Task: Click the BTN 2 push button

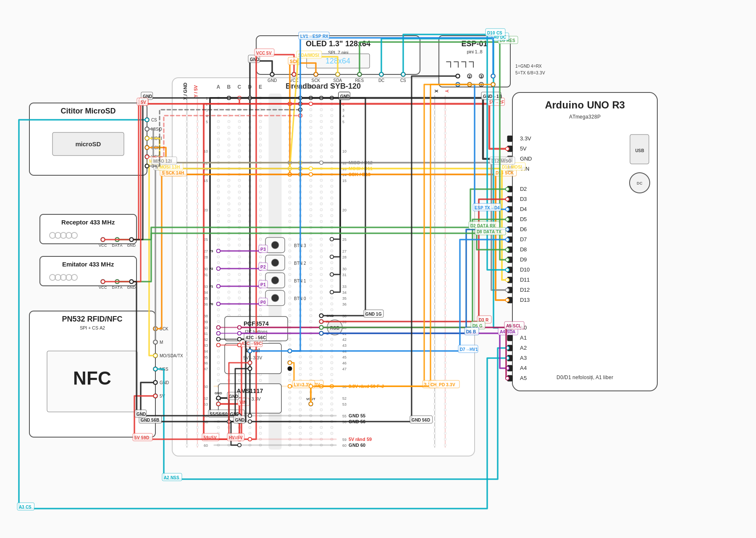Action: (275, 263)
